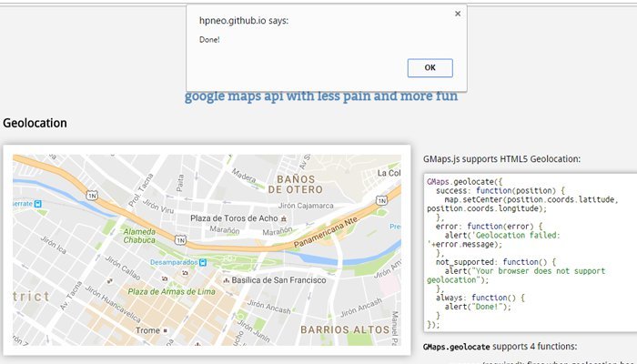The height and width of the screenshot is (364, 637).
Task: Click the 1N highway shield near Alameda Chabuca
Action: 180,240
